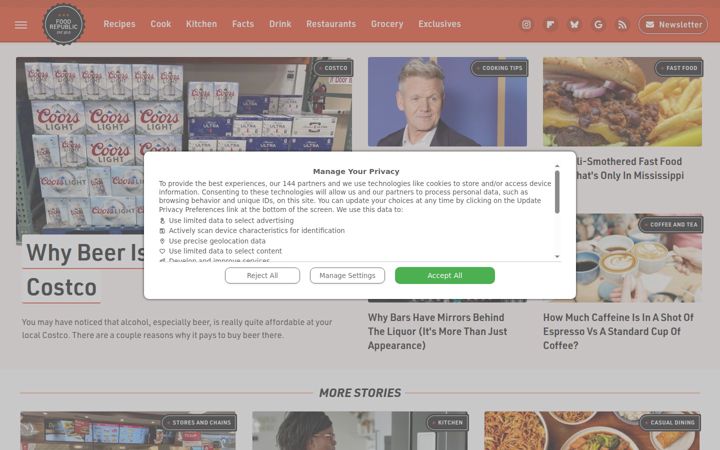Open the coffee cups article thumbnail

coord(638,257)
